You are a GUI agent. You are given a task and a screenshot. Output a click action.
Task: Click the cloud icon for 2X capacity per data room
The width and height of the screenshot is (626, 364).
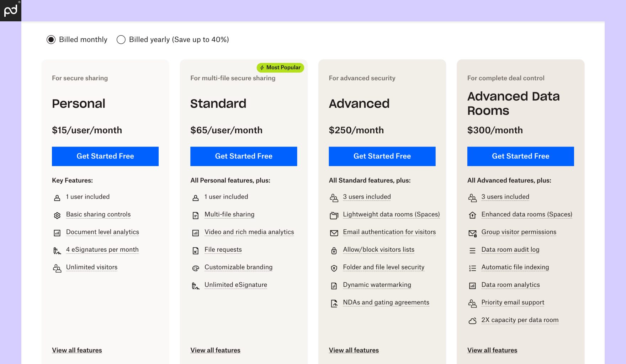pos(472,321)
